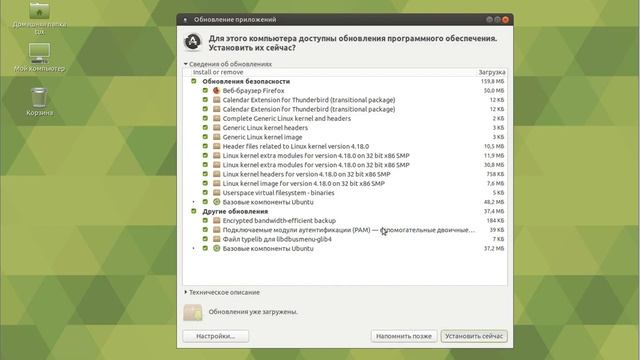Click package icon beside Linux kernel image for version 4.18.0
Viewport: 640px width, 360px height.
click(217, 183)
